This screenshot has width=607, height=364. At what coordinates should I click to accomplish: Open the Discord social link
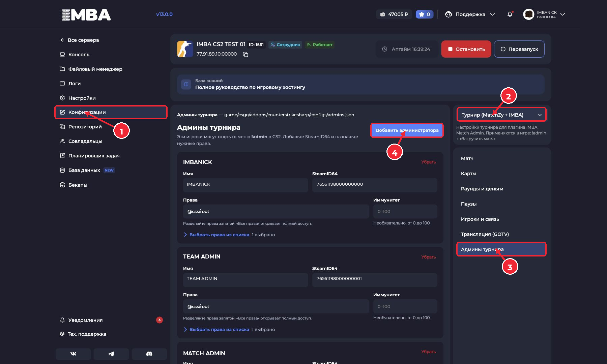click(149, 354)
